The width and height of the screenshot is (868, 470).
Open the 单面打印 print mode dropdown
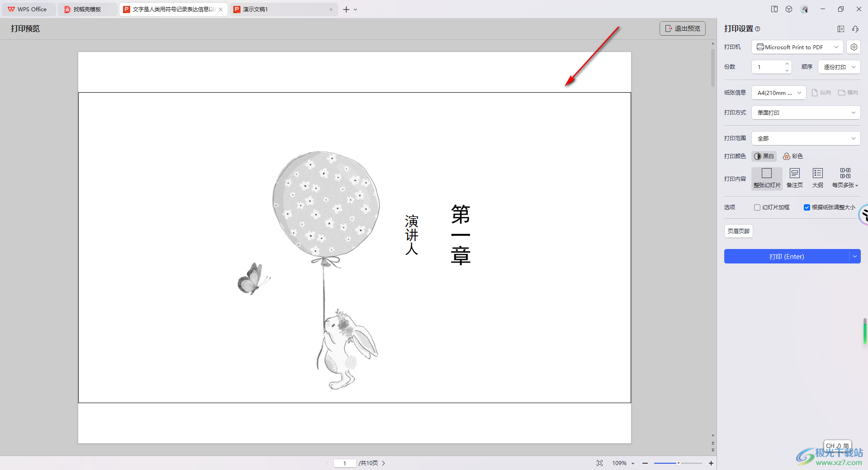(x=806, y=113)
